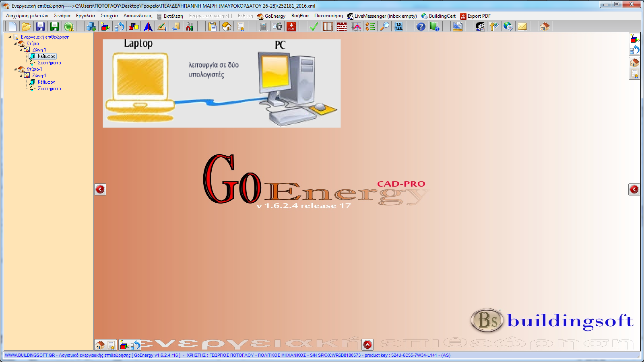Click the red PDF export toolbar icon
Viewport: 644px width, 362px height.
tap(291, 27)
